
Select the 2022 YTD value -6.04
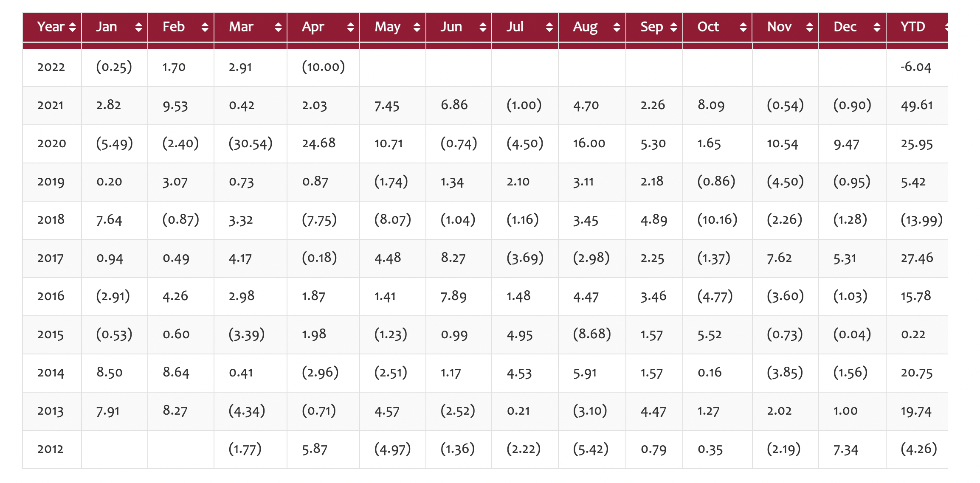pos(916,67)
